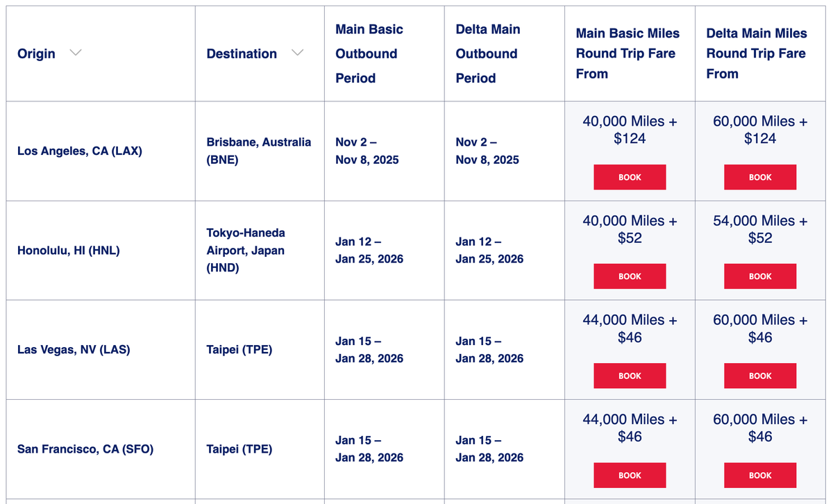The height and width of the screenshot is (504, 833).
Task: Click the Destination column header
Action: coord(242,53)
